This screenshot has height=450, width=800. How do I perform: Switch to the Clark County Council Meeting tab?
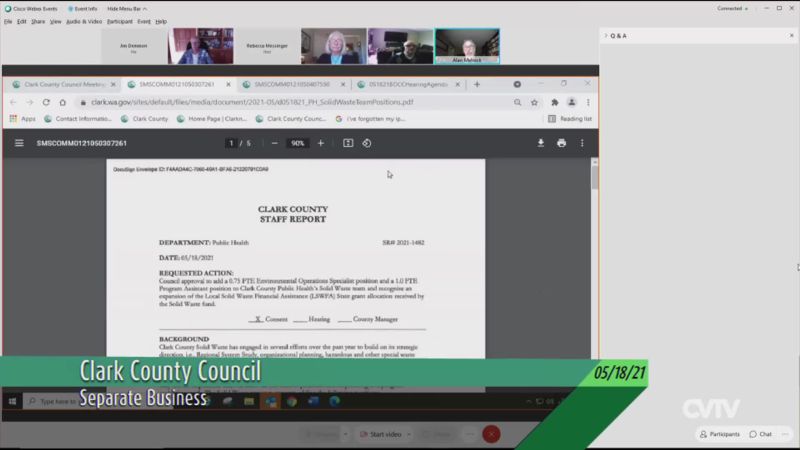tap(62, 85)
